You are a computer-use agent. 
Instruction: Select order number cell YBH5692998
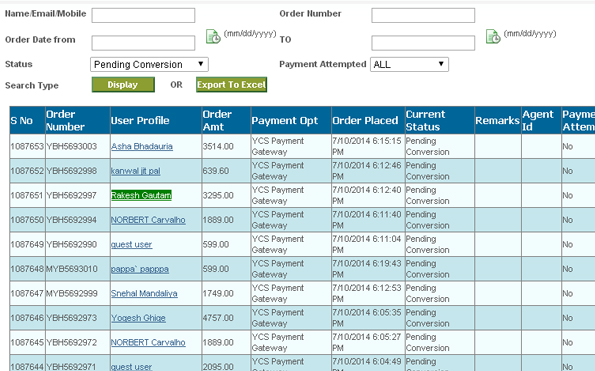click(78, 171)
